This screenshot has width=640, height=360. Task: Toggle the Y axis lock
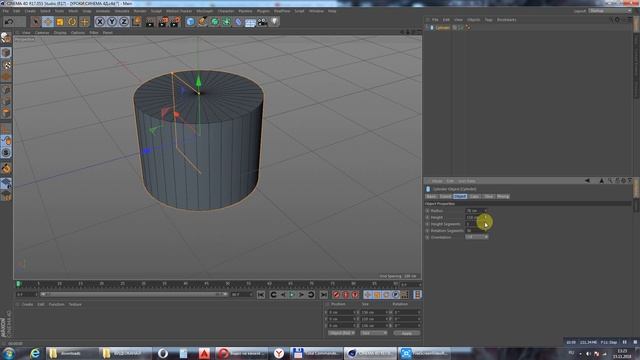112,22
